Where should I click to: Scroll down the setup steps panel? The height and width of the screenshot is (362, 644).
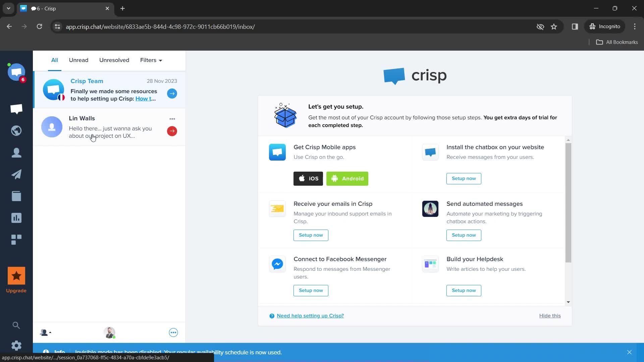point(569,302)
